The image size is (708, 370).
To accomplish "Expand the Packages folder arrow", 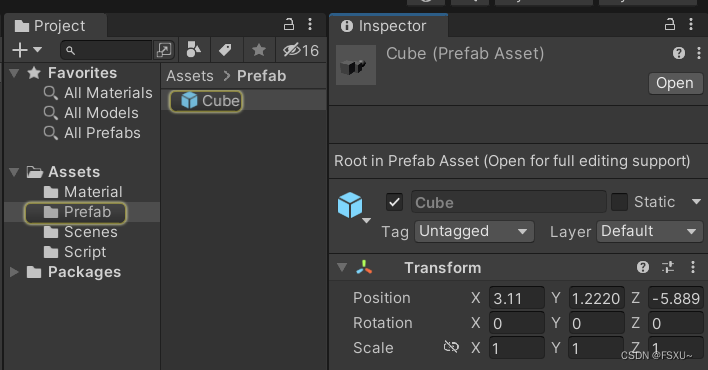I will point(14,272).
